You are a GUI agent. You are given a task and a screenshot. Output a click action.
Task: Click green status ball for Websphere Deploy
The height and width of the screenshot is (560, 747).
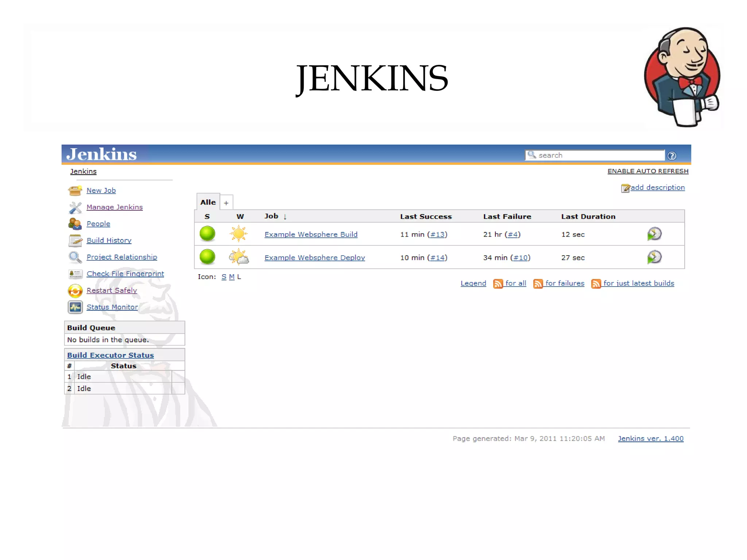[x=208, y=257]
